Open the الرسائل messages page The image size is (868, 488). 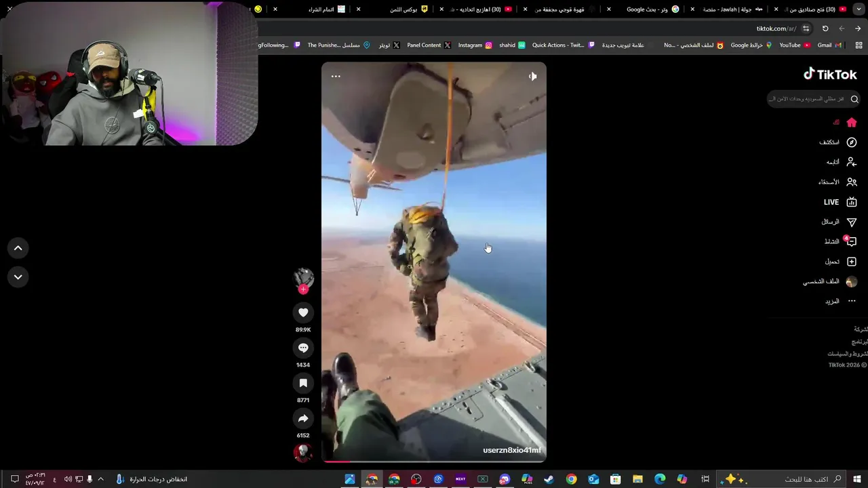point(840,222)
